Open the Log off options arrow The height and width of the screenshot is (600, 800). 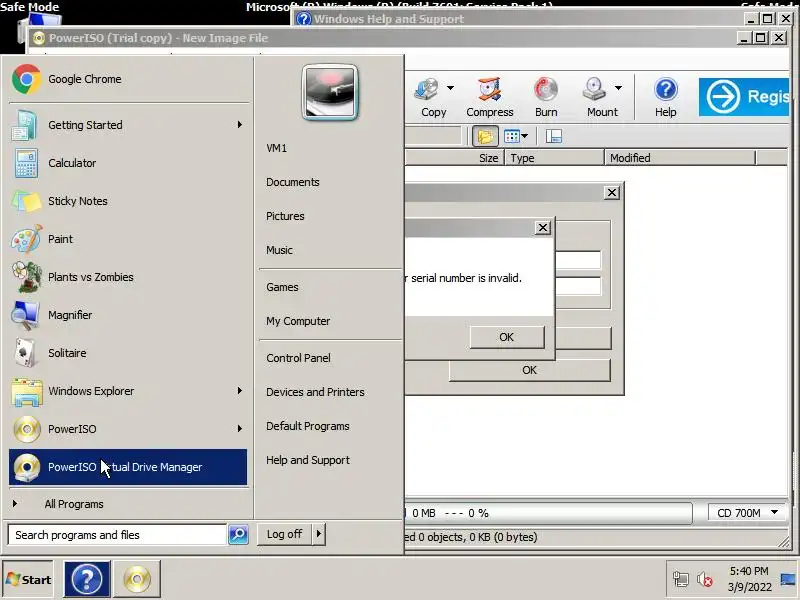pyautogui.click(x=319, y=534)
